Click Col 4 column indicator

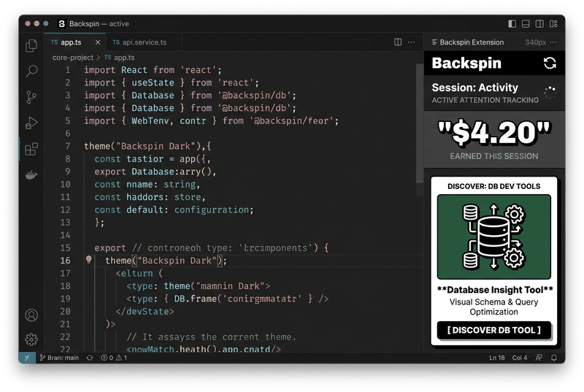520,358
